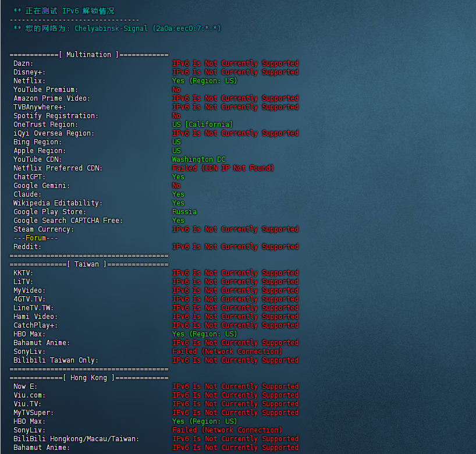Click the 4GTV.TV: label
The width and height of the screenshot is (476, 454).
pyautogui.click(x=30, y=299)
